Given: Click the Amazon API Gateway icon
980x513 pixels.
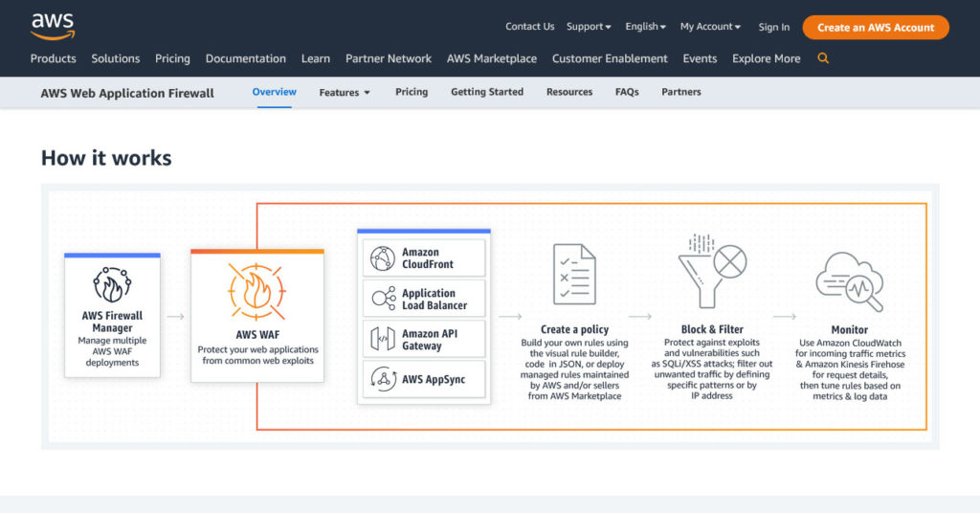Looking at the screenshot, I should pos(383,339).
